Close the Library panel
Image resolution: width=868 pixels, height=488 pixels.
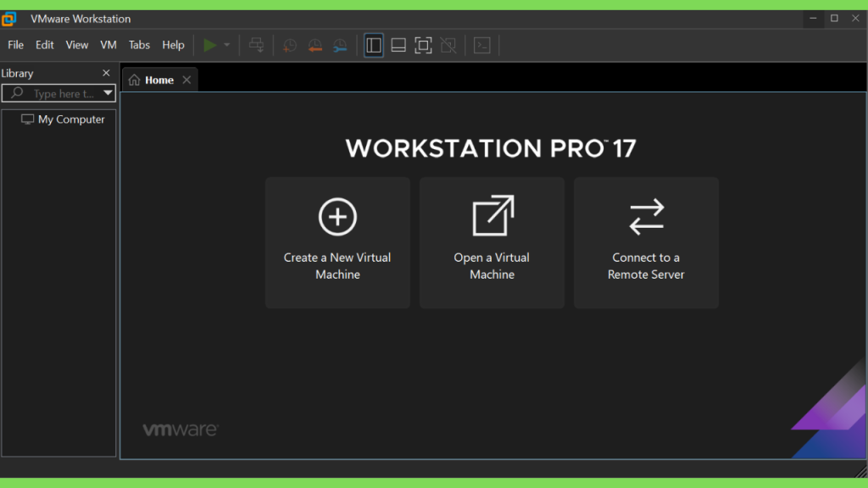click(106, 73)
